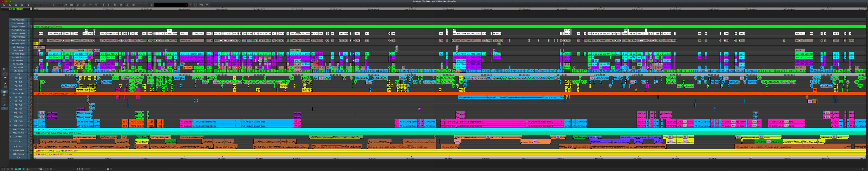This screenshot has height=171, width=868.
Task: Enable the red overwrite trim tool
Action: pyautogui.click(x=5, y=81)
